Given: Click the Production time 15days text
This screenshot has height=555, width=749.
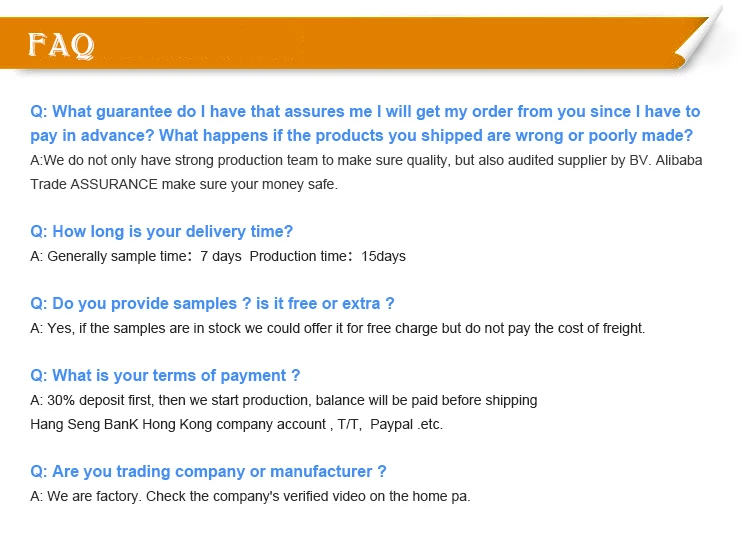Looking at the screenshot, I should 328,256.
